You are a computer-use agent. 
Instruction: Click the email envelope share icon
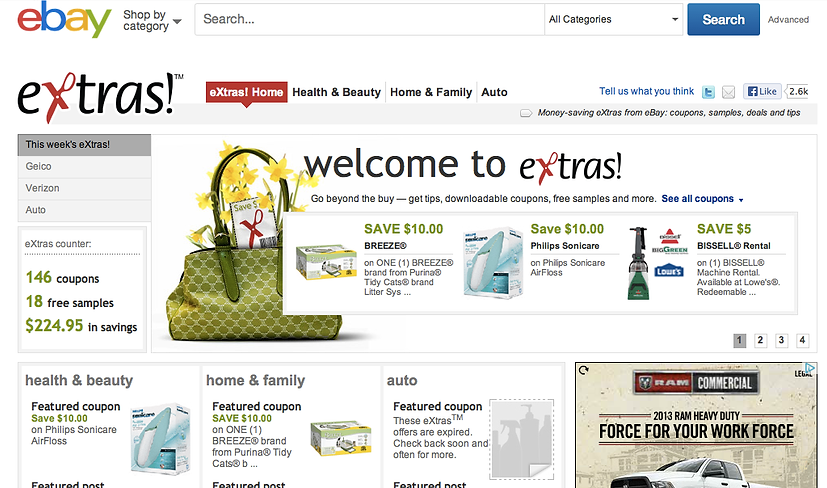click(728, 92)
